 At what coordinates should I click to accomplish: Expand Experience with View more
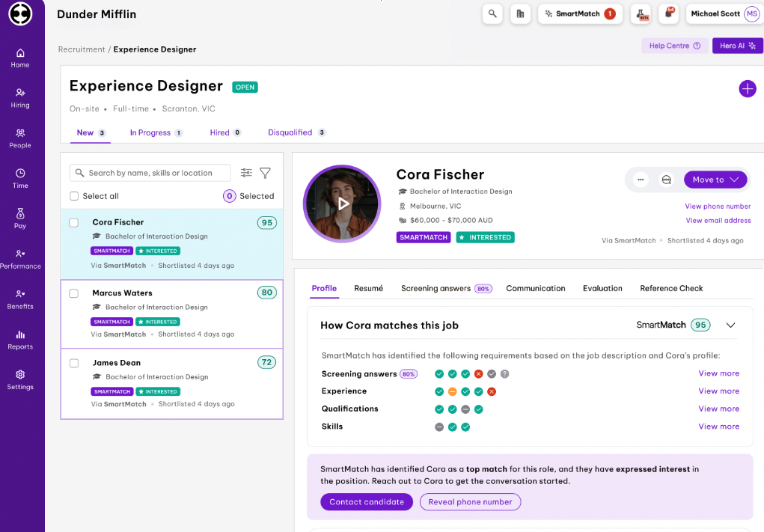718,391
